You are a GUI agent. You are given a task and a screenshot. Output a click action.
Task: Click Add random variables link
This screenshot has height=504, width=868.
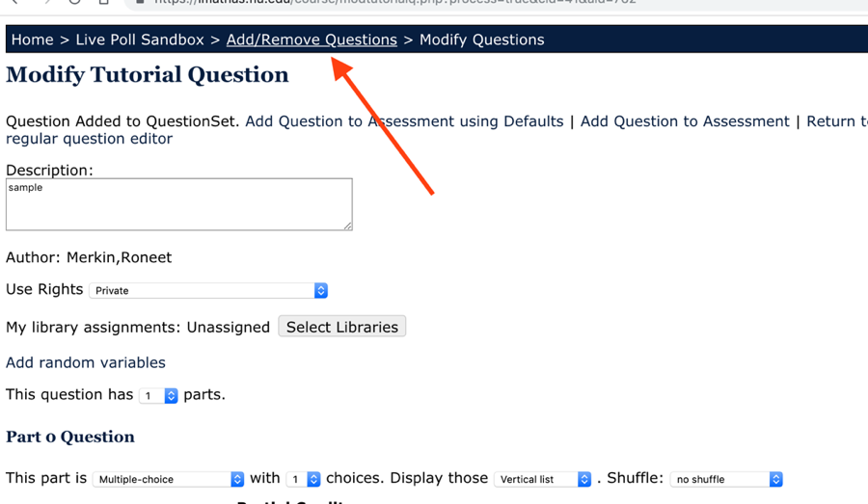coord(86,362)
